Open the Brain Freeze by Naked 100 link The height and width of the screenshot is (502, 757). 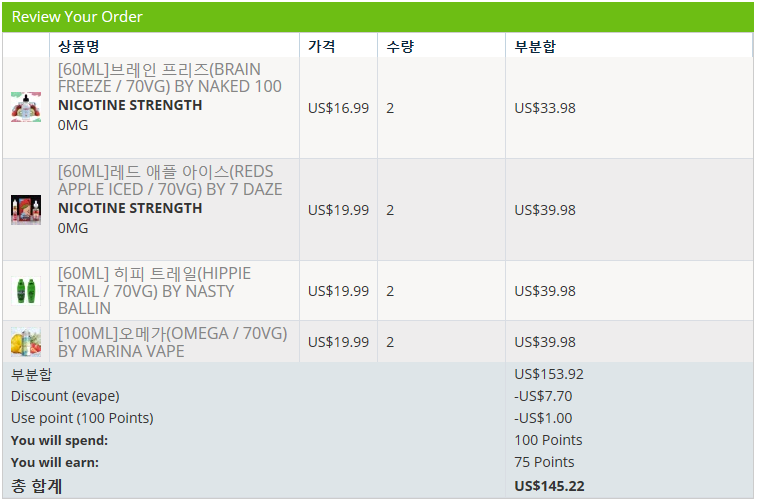point(170,78)
